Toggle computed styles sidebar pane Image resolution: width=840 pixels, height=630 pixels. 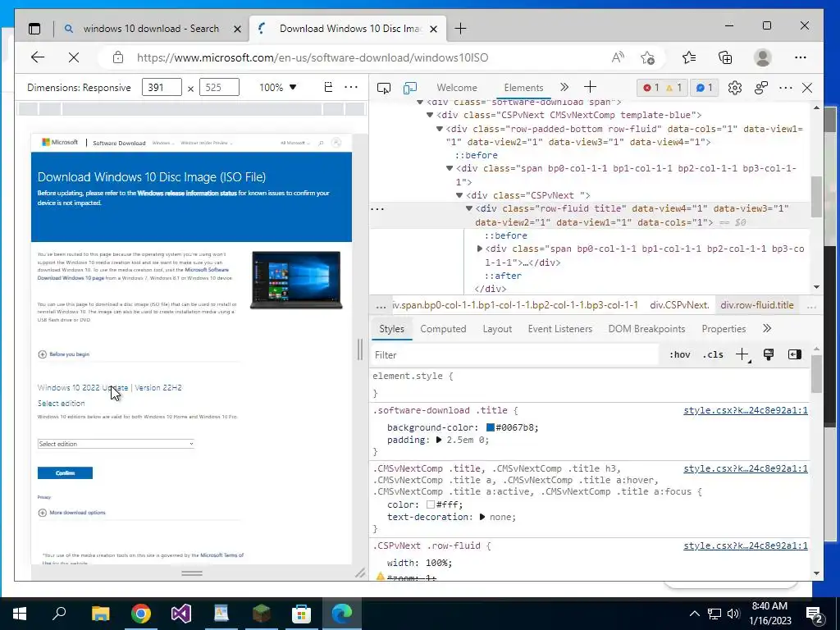point(795,354)
